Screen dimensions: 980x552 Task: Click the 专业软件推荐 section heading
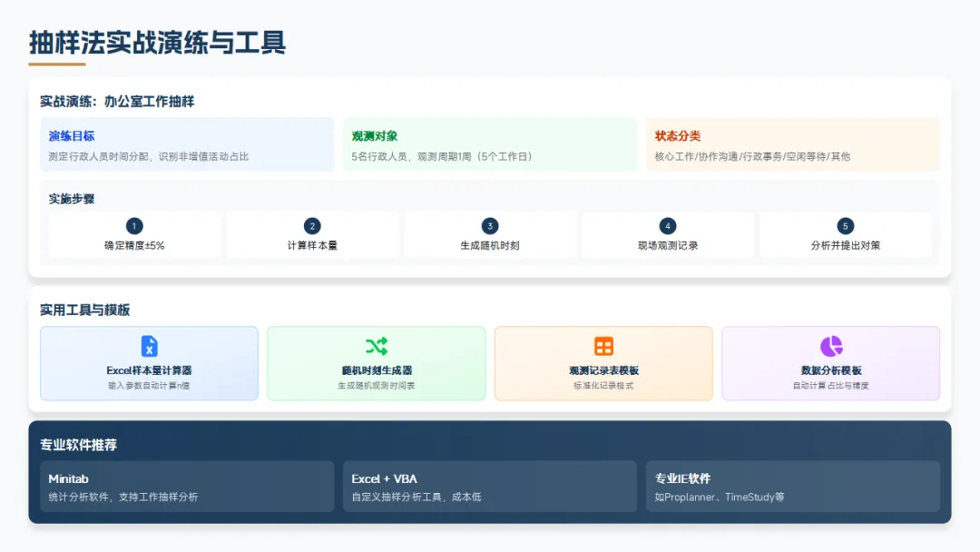pyautogui.click(x=78, y=445)
